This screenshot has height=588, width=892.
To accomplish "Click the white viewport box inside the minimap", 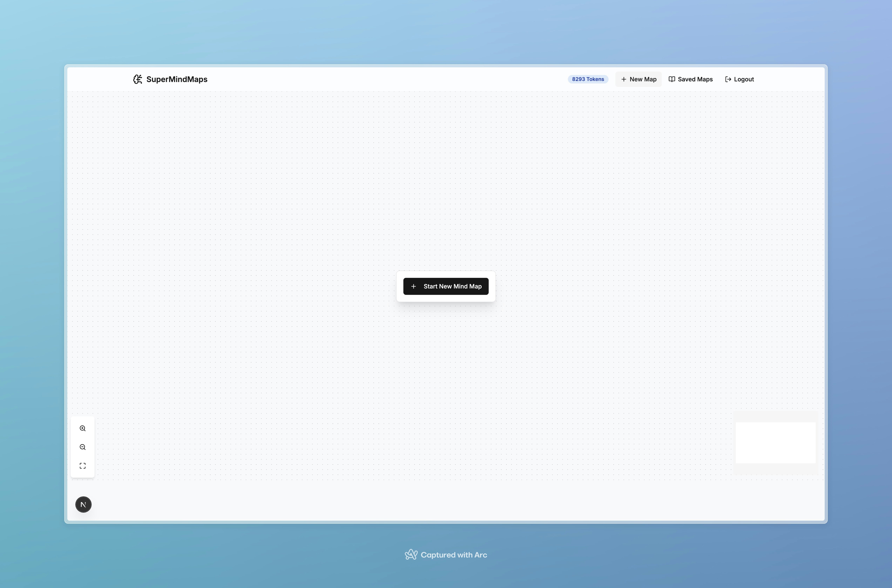I will (776, 442).
